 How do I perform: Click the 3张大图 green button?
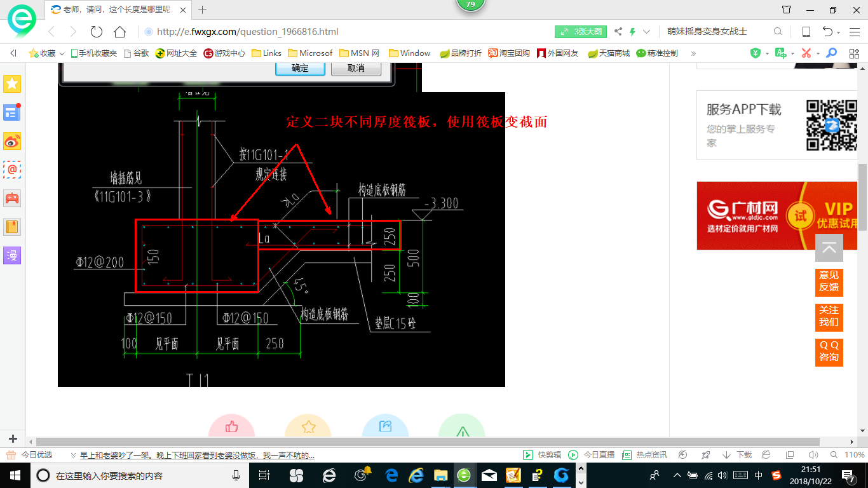tap(581, 32)
